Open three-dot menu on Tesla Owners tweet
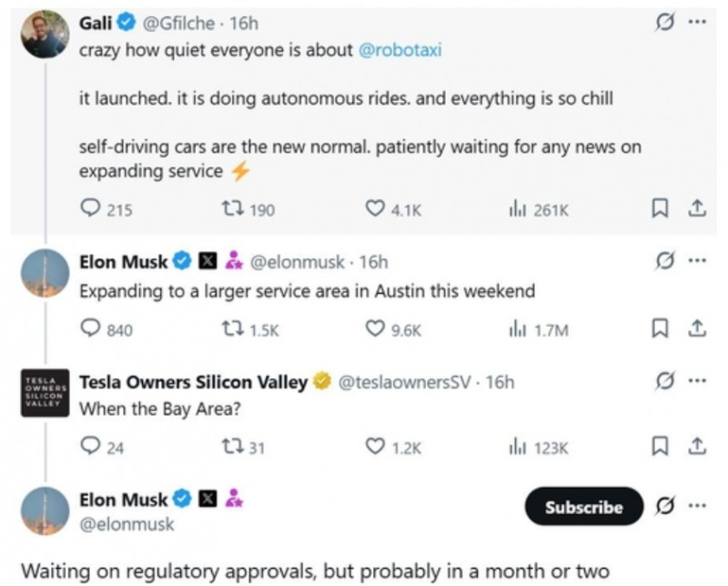728x586 pixels. (697, 380)
